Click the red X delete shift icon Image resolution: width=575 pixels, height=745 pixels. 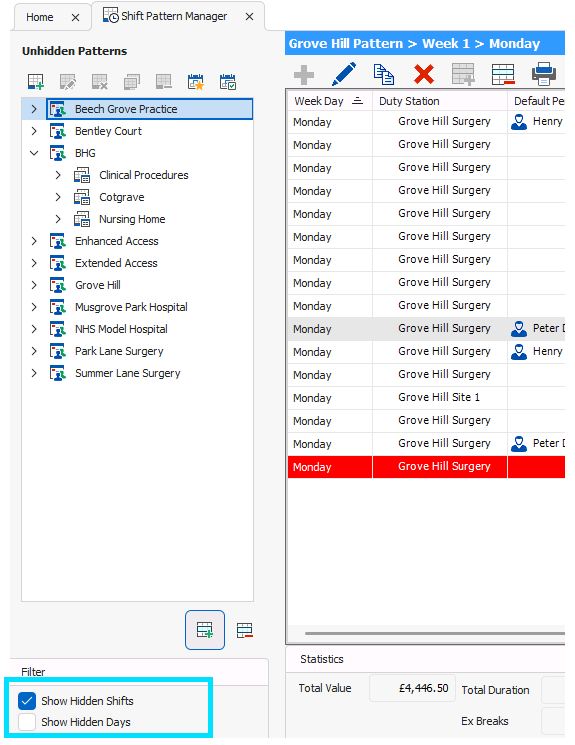[x=423, y=75]
